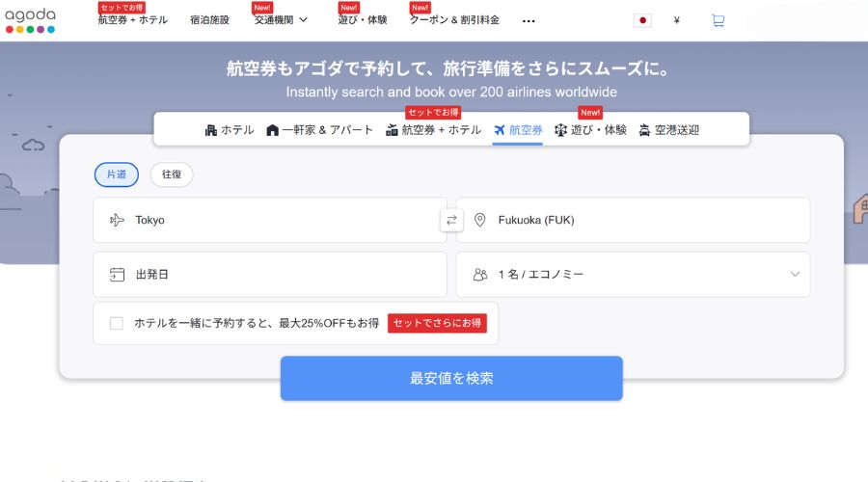Click the flight + hotel bundle icon
The width and height of the screenshot is (868, 482).
pos(392,130)
